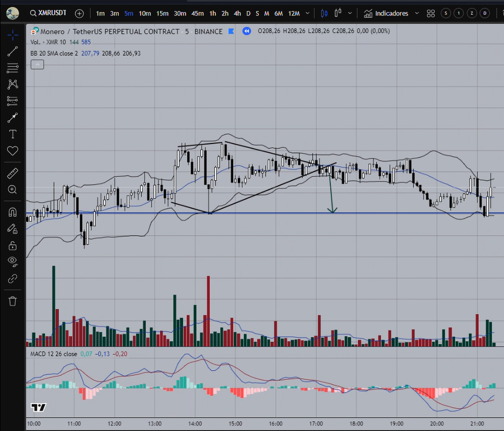Select the Text annotation tool
The width and height of the screenshot is (504, 431).
(13, 134)
